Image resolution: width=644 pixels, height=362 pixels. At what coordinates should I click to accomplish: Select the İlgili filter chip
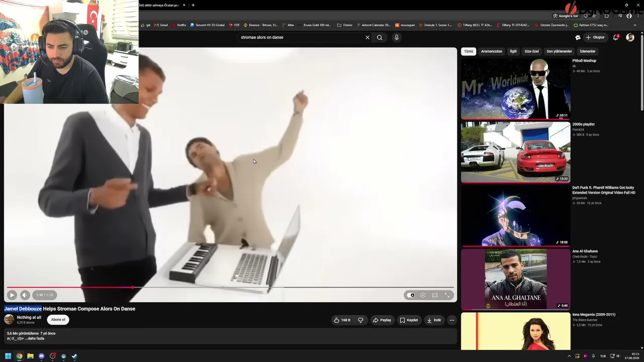pos(513,51)
